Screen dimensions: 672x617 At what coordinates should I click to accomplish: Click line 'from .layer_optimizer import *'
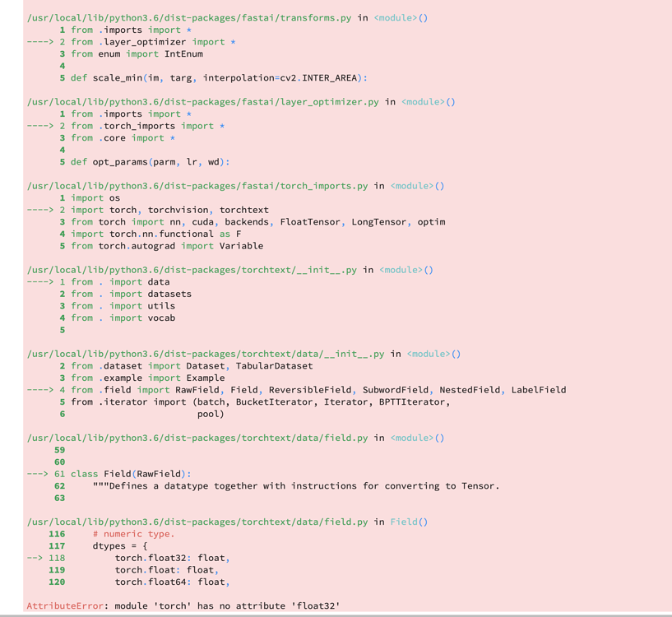pyautogui.click(x=154, y=42)
